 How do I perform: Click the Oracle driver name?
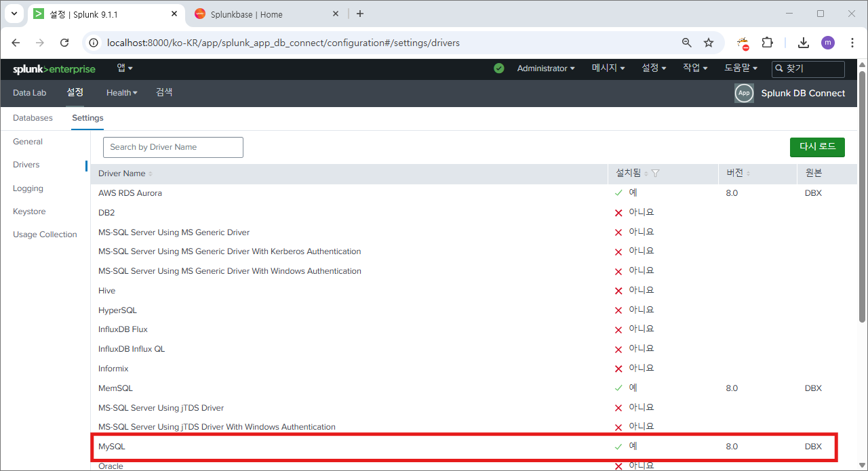(x=111, y=466)
